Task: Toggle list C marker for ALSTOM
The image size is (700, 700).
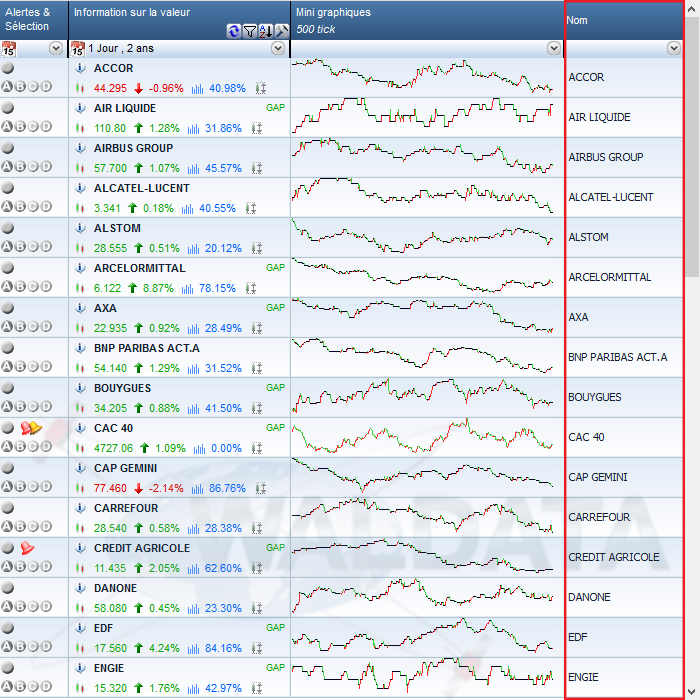Action: coord(33,246)
